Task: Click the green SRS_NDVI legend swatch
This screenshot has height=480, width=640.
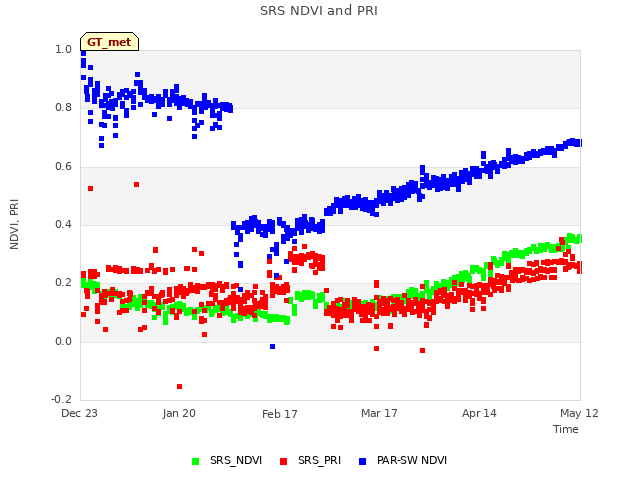Action: click(x=196, y=461)
